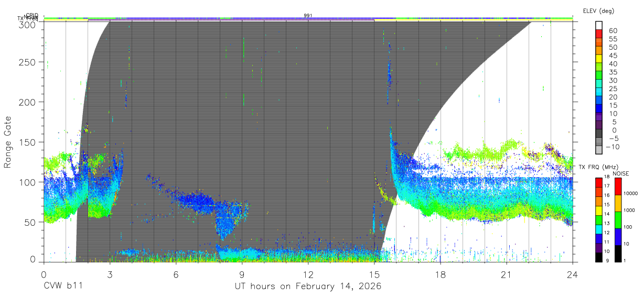Click the UT hours on February 14, 2026 title
The image size is (644, 297).
308,286
